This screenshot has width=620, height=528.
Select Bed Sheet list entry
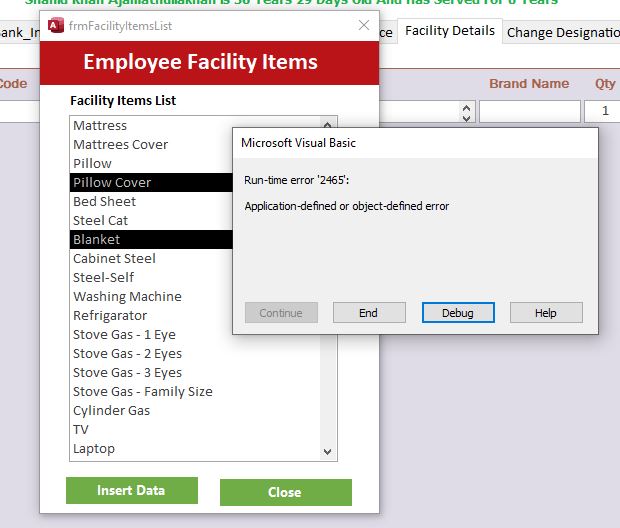coord(150,201)
